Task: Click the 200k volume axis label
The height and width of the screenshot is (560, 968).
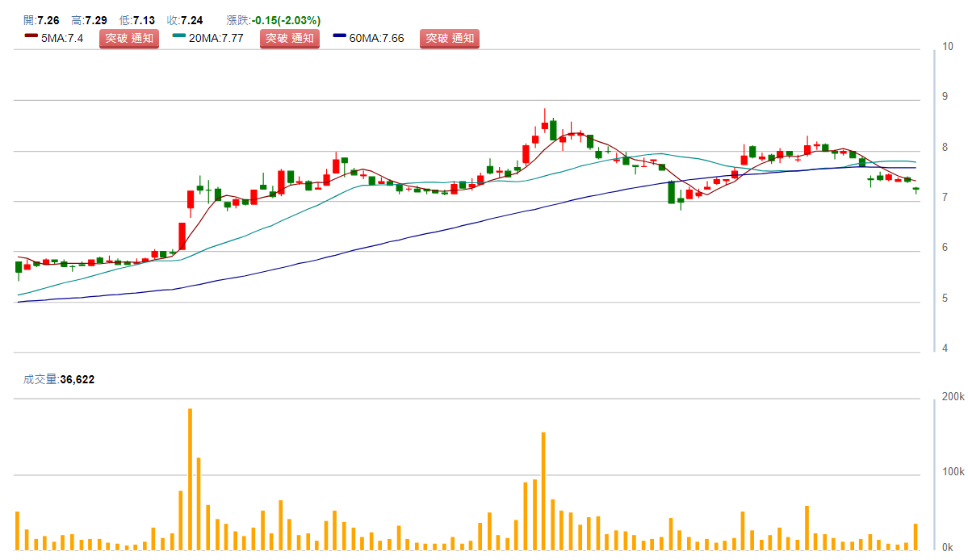Action: [952, 397]
